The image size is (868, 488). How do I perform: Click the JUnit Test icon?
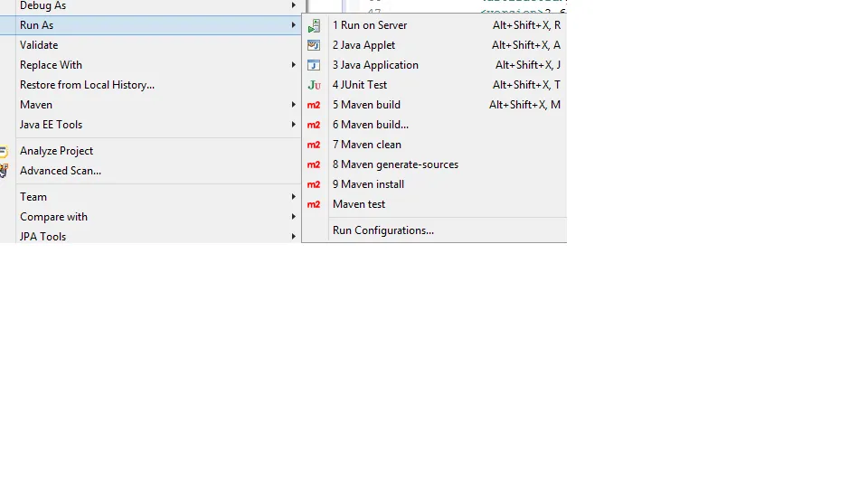pyautogui.click(x=314, y=85)
